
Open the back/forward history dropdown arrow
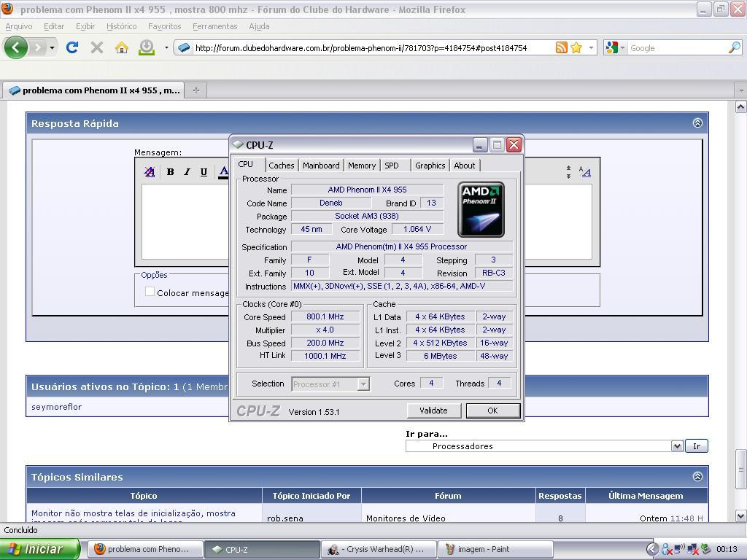pyautogui.click(x=52, y=47)
